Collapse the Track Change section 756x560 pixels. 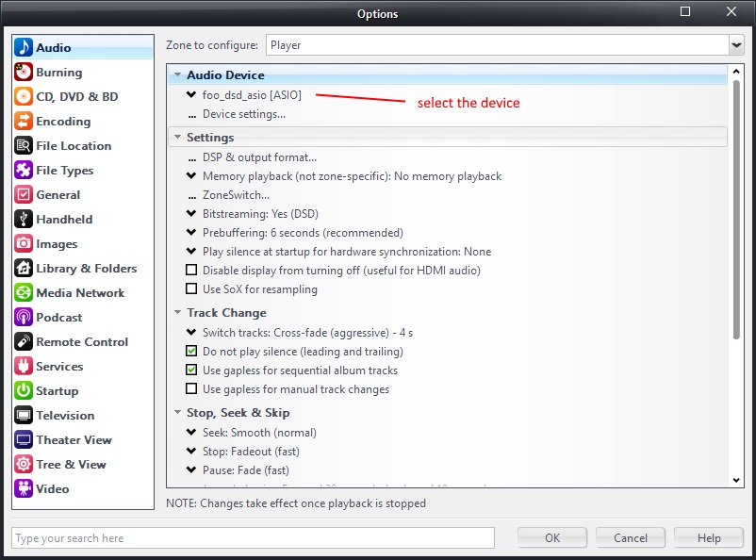pos(177,313)
